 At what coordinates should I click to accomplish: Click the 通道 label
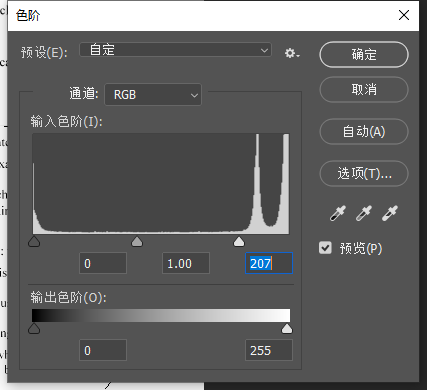click(84, 94)
